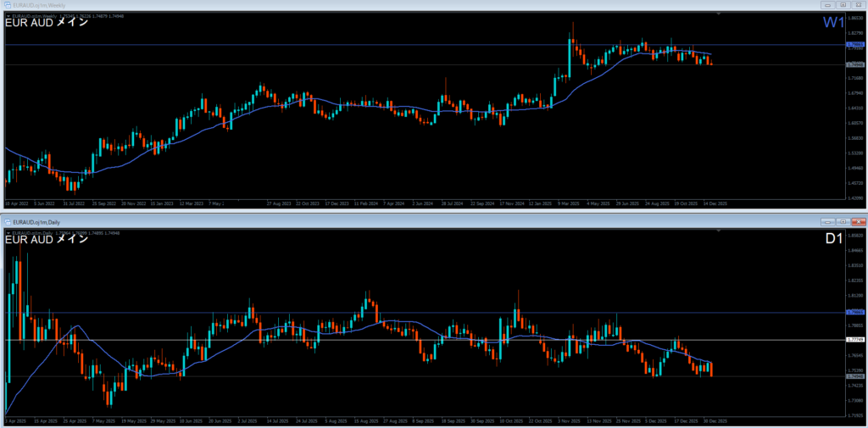The image size is (868, 428).
Task: Click the blue W1 timeframe label
Action: tap(832, 23)
